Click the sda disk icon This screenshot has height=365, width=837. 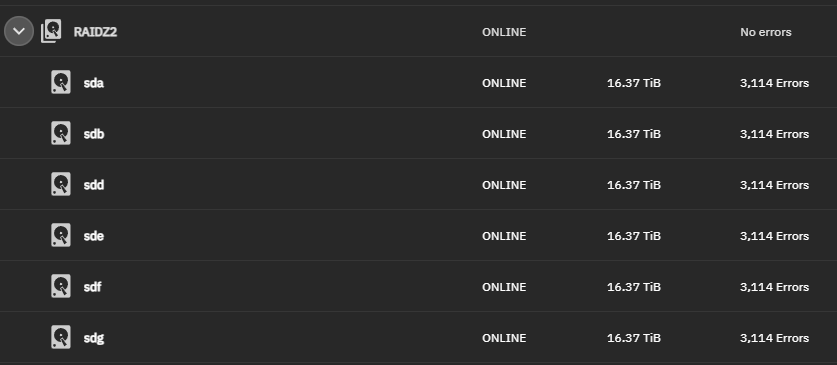pos(61,82)
